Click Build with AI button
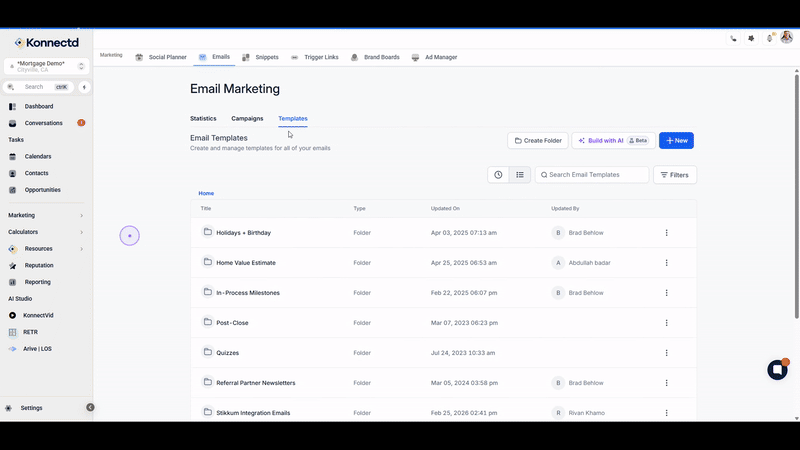This screenshot has width=800, height=450. click(613, 141)
